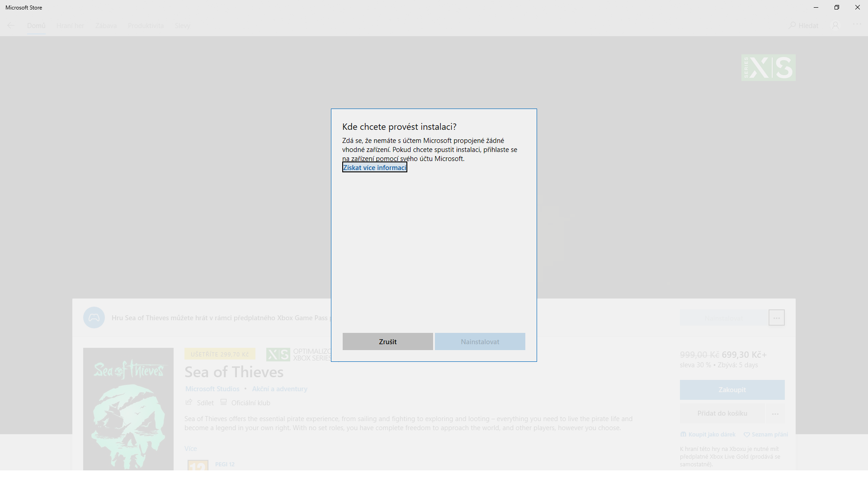Open the top-right three-dots menu
This screenshot has height=493, width=868.
(x=857, y=25)
